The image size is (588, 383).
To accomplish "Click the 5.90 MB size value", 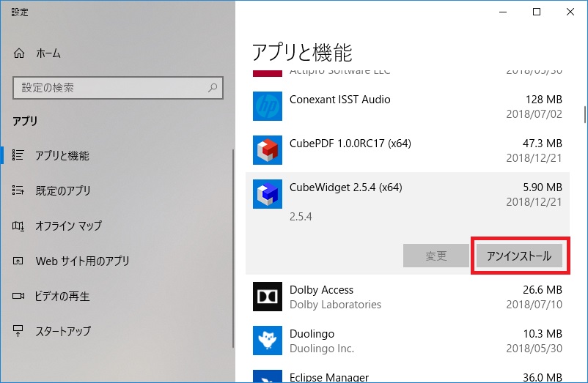I will click(x=543, y=187).
